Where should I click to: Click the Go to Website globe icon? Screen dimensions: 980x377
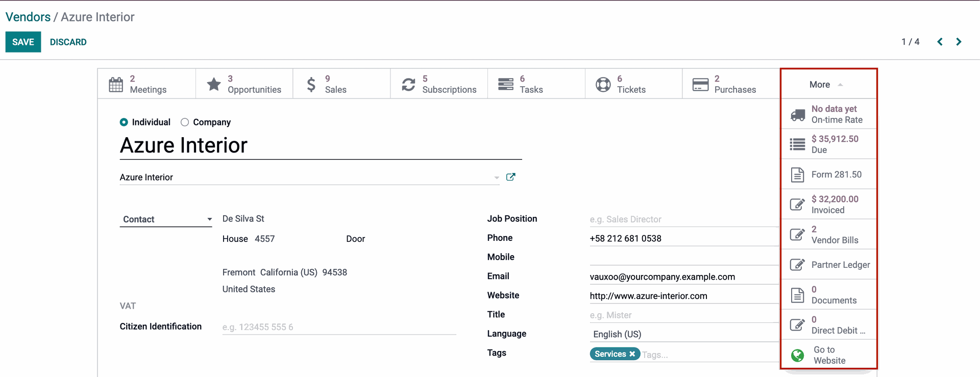(798, 355)
